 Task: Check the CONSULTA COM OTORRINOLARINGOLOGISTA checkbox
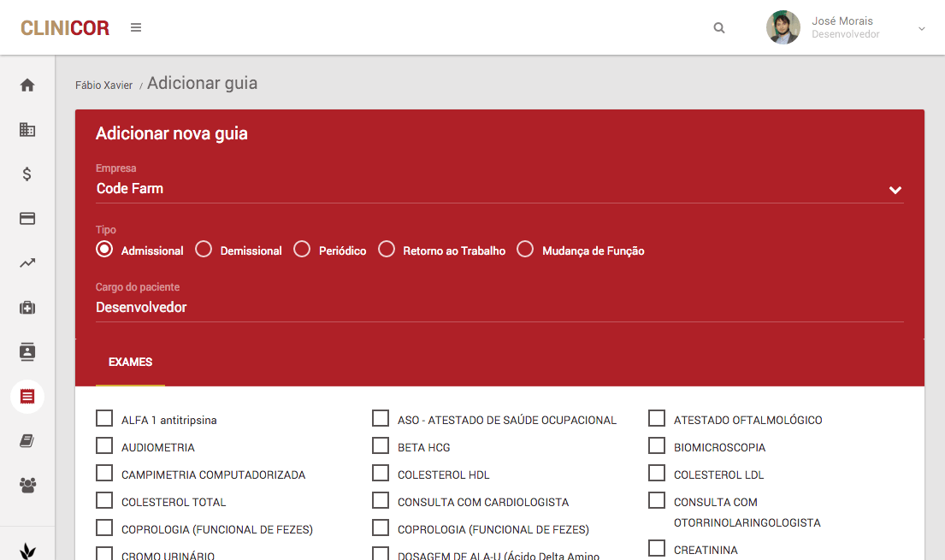[x=657, y=500]
